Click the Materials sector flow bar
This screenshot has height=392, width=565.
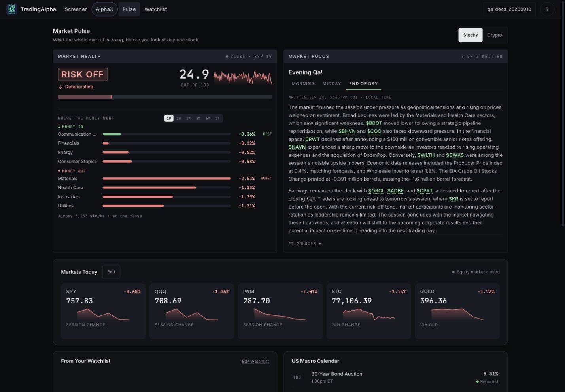[166, 179]
